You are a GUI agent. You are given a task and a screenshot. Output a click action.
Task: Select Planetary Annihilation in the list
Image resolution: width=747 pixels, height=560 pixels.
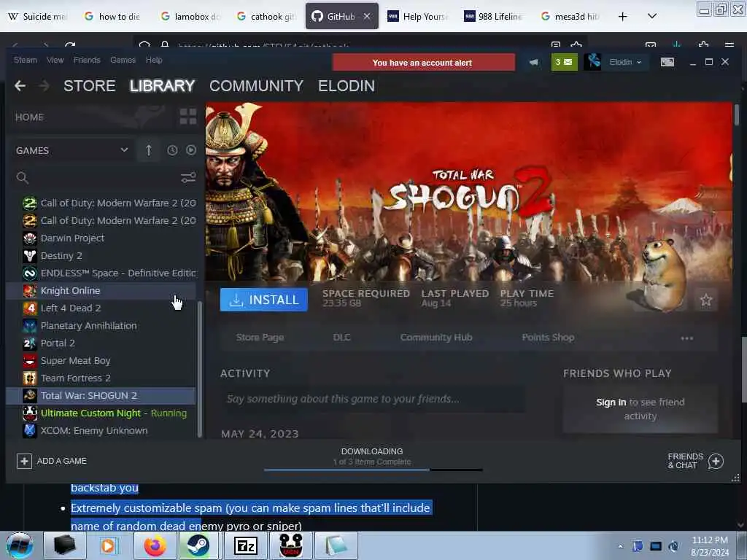coord(101,326)
